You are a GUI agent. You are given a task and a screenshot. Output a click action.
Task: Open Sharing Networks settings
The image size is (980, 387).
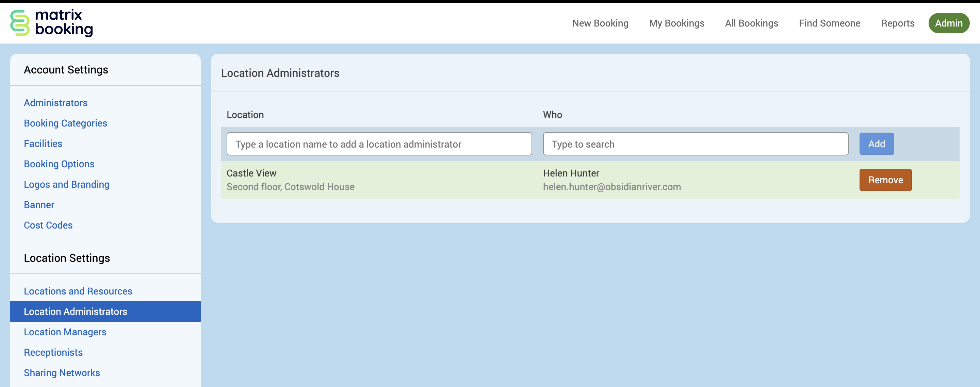point(62,373)
